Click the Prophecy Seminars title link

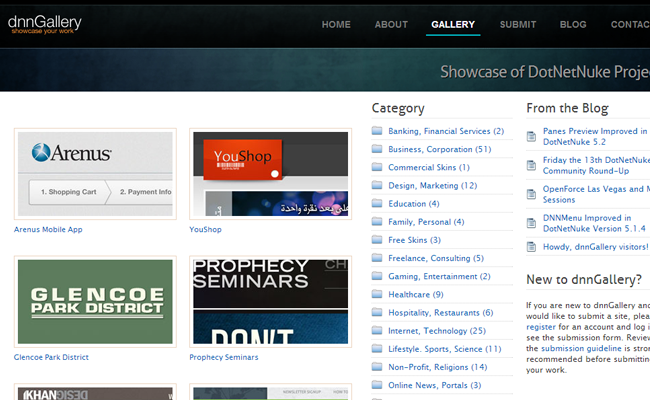coord(223,357)
